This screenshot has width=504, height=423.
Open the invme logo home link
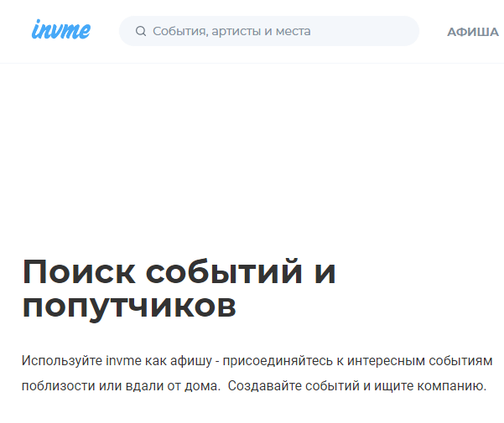pyautogui.click(x=60, y=30)
